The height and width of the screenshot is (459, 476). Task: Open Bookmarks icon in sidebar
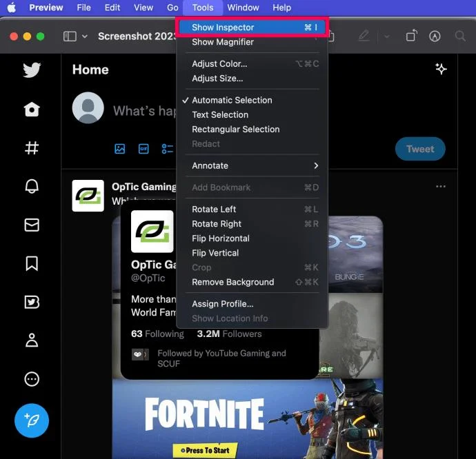32,263
